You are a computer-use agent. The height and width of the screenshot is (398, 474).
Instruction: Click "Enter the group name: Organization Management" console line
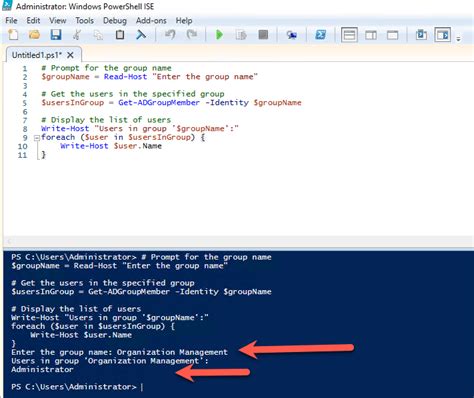coord(119,352)
